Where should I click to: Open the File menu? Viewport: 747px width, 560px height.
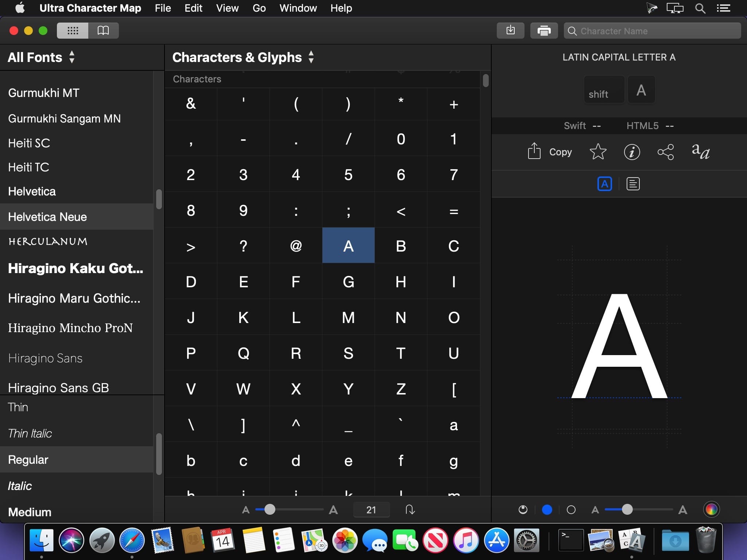[x=163, y=8]
